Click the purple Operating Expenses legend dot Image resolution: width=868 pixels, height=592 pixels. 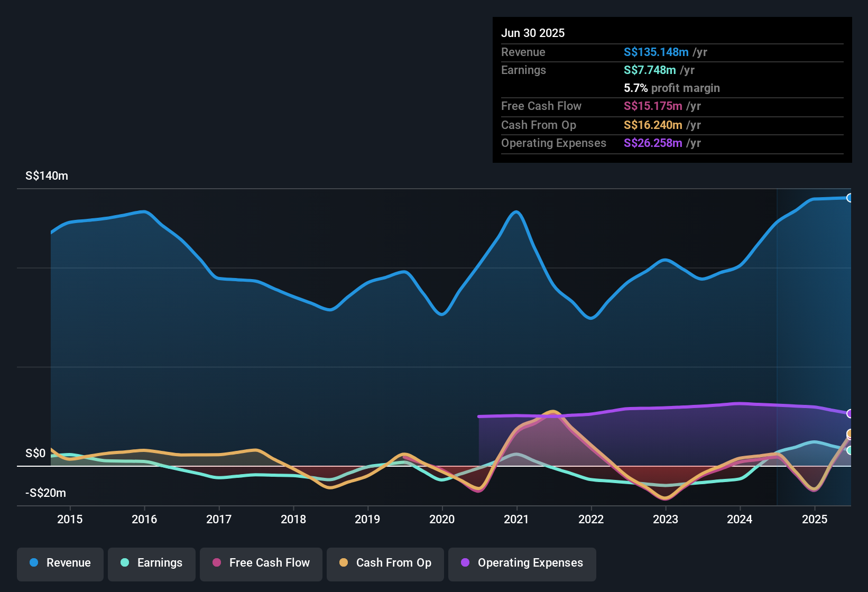click(464, 563)
